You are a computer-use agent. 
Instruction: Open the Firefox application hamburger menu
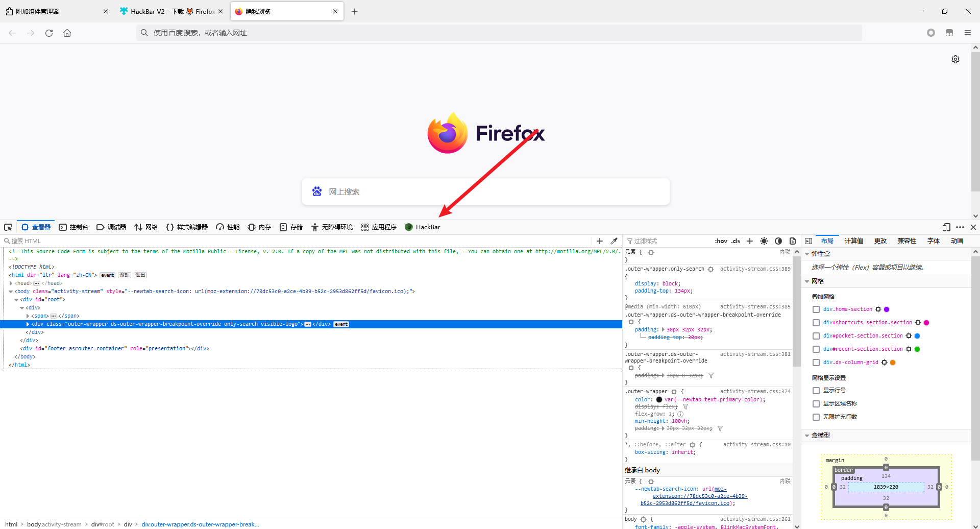[968, 33]
